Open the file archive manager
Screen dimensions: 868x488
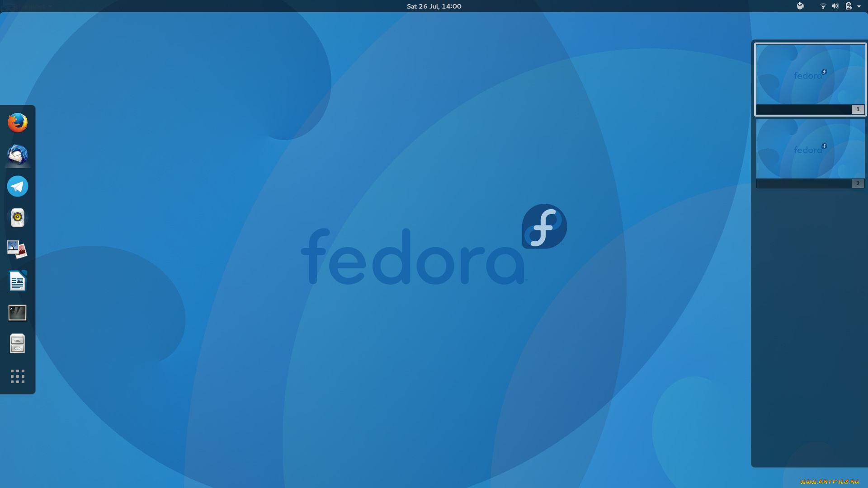pos(17,344)
